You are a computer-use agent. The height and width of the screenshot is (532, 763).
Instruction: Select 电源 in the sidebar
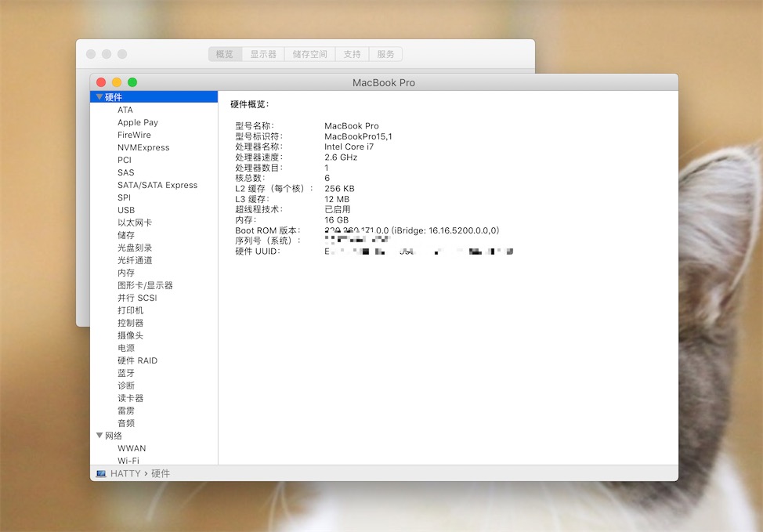pos(126,348)
